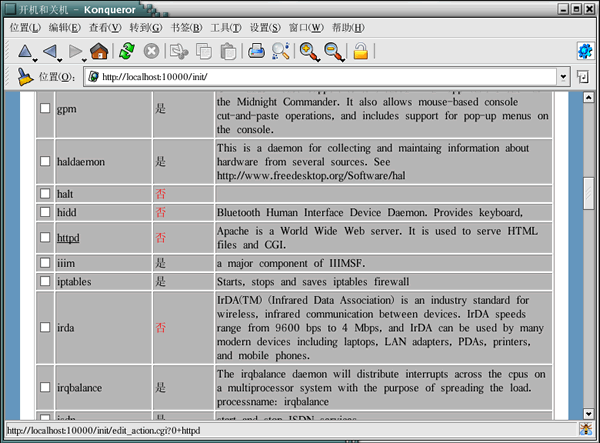Screen dimensions: 600x443
Task: Click the site favicon in location field
Action: 93,77
